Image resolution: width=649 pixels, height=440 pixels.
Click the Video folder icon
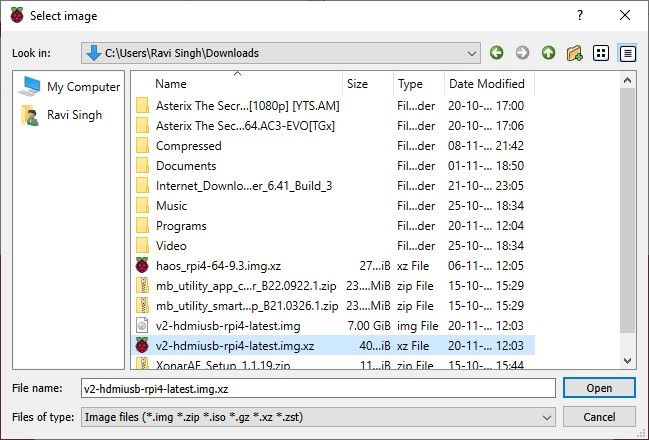[x=142, y=245]
